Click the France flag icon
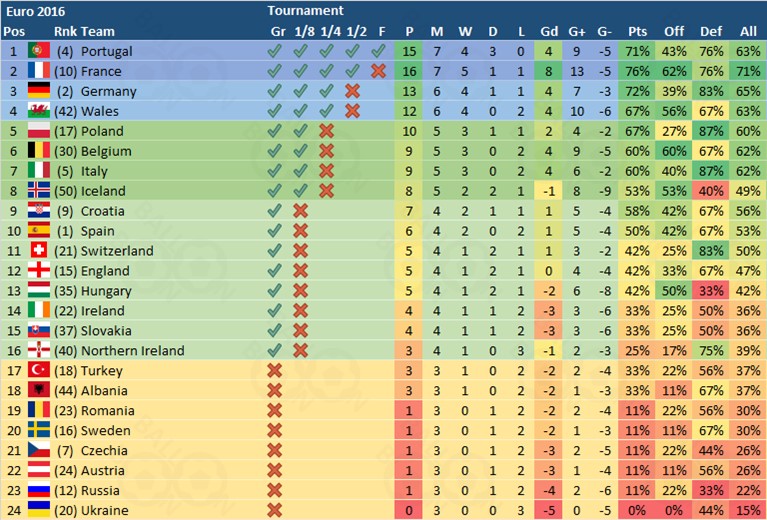The height and width of the screenshot is (520, 767). pyautogui.click(x=39, y=71)
